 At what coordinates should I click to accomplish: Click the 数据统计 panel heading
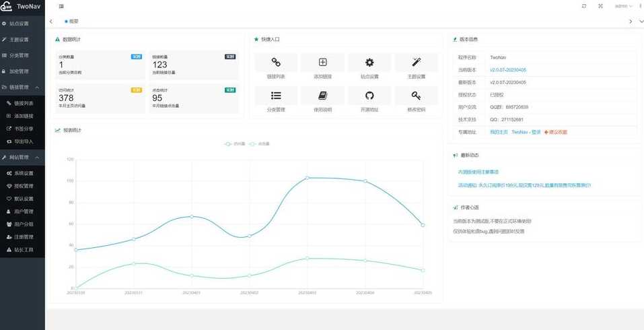tap(68, 40)
